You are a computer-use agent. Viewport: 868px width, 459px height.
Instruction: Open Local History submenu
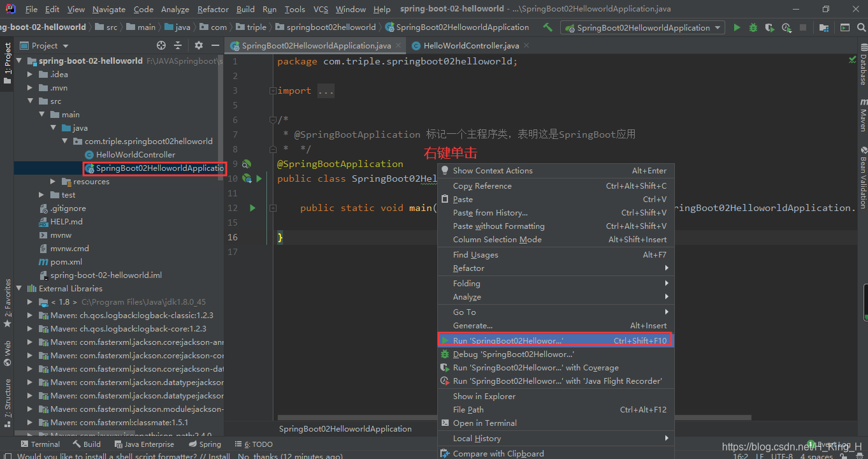(555, 438)
